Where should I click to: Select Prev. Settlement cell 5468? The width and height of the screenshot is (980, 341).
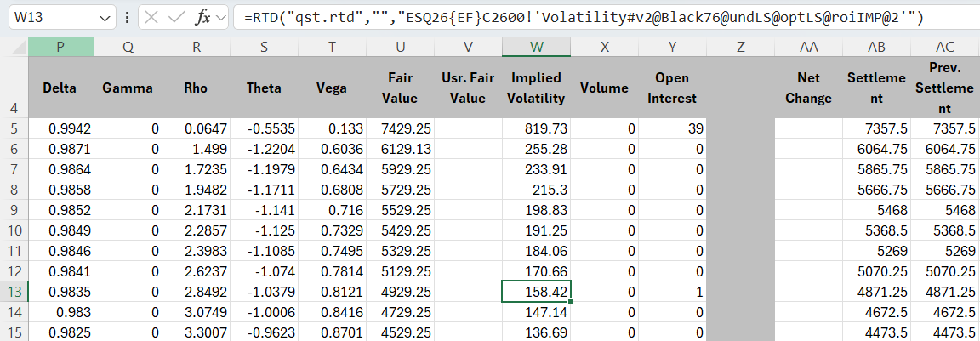point(945,210)
